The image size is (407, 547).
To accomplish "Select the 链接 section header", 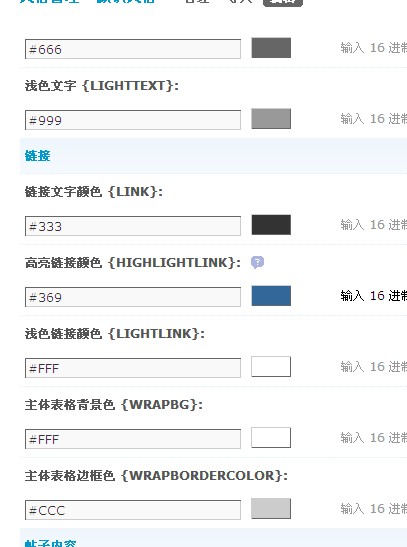I will (37, 156).
